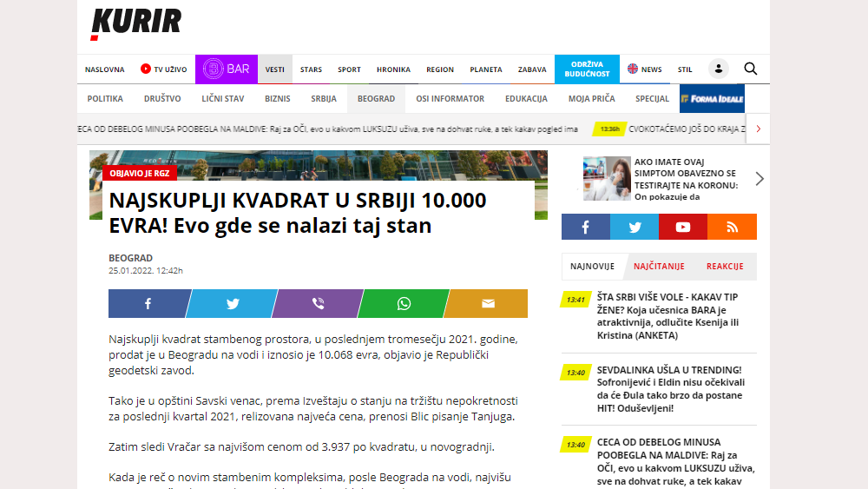The height and width of the screenshot is (489, 868).
Task: Share article by email
Action: [488, 303]
